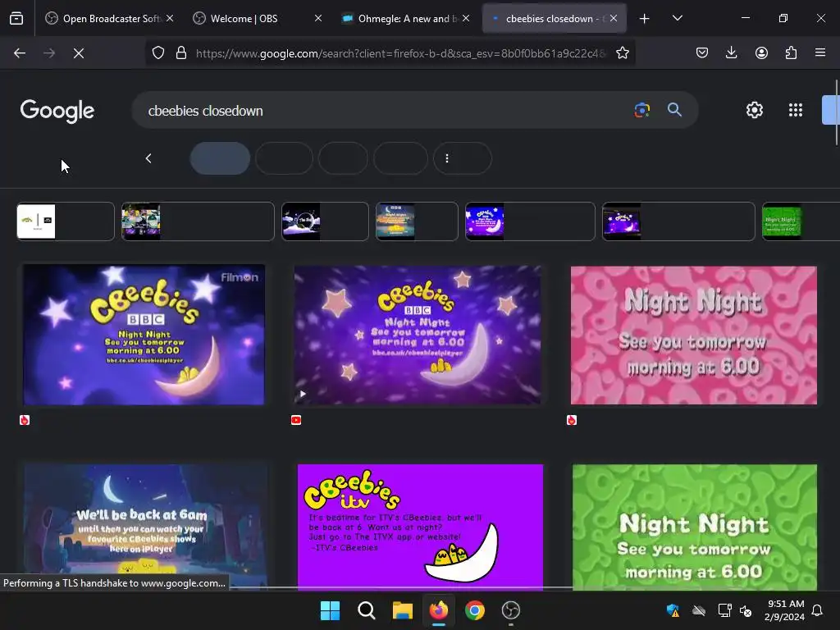Open the Windows Start menu

click(x=330, y=610)
